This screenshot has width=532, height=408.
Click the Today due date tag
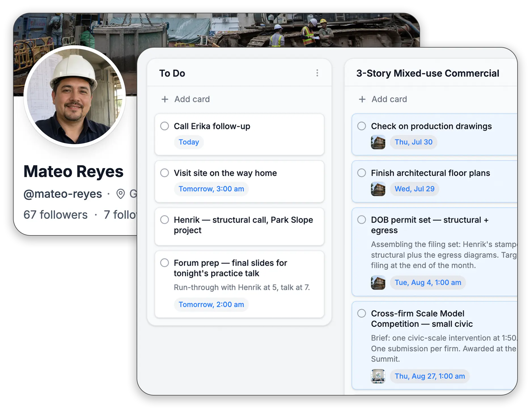(x=189, y=142)
